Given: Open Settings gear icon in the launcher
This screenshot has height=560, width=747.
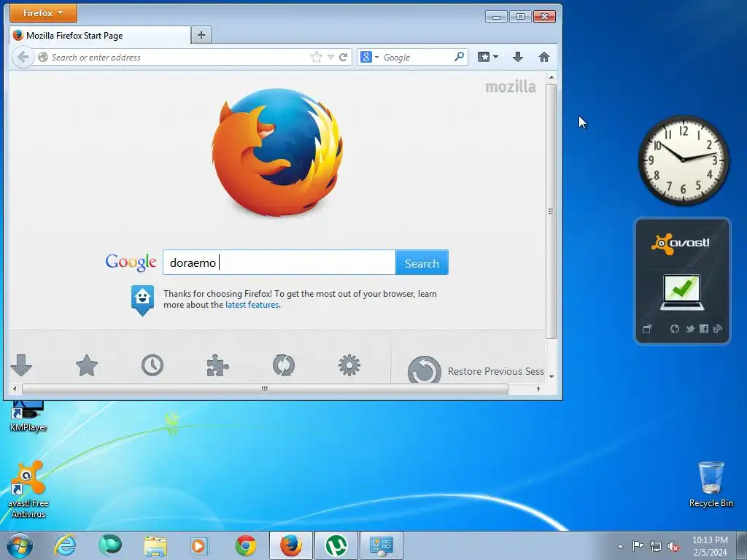Looking at the screenshot, I should click(349, 366).
